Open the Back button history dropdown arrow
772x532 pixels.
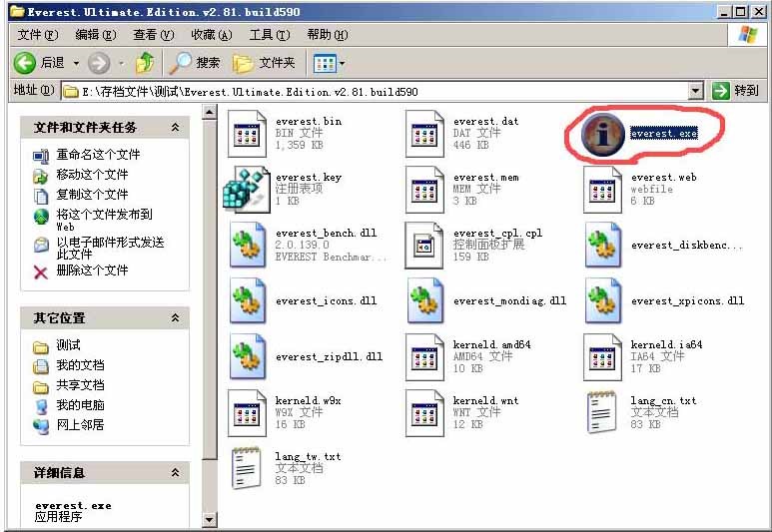pyautogui.click(x=76, y=64)
